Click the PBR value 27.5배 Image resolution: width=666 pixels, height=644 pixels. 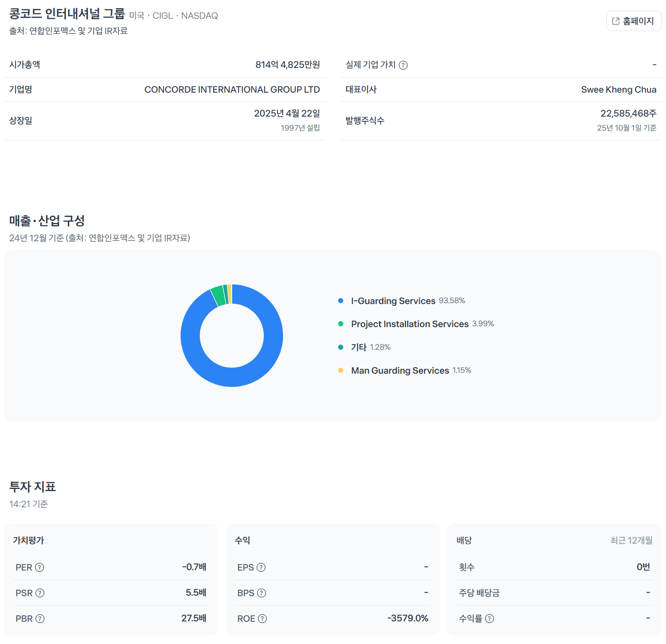(x=194, y=618)
